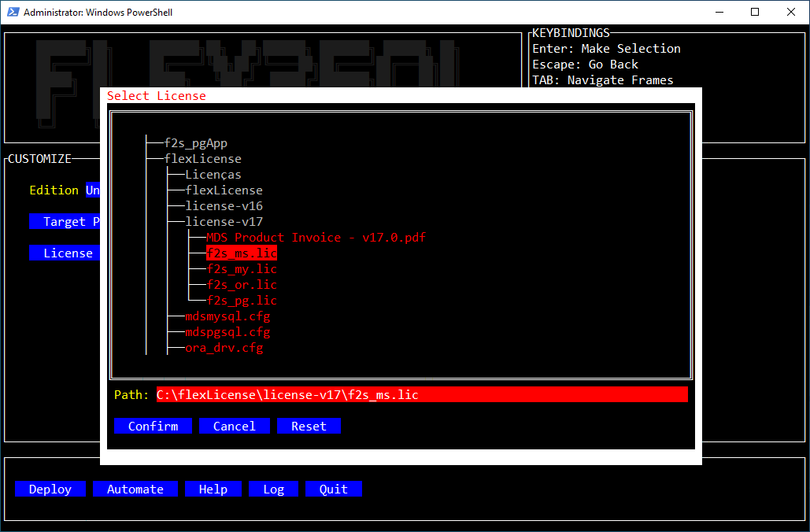
Task: Cancel the license selection dialog
Action: [x=234, y=426]
